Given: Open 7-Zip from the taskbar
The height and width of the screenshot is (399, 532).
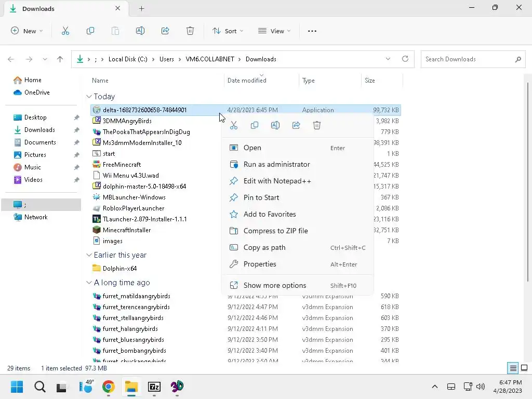Looking at the screenshot, I should pyautogui.click(x=154, y=387).
